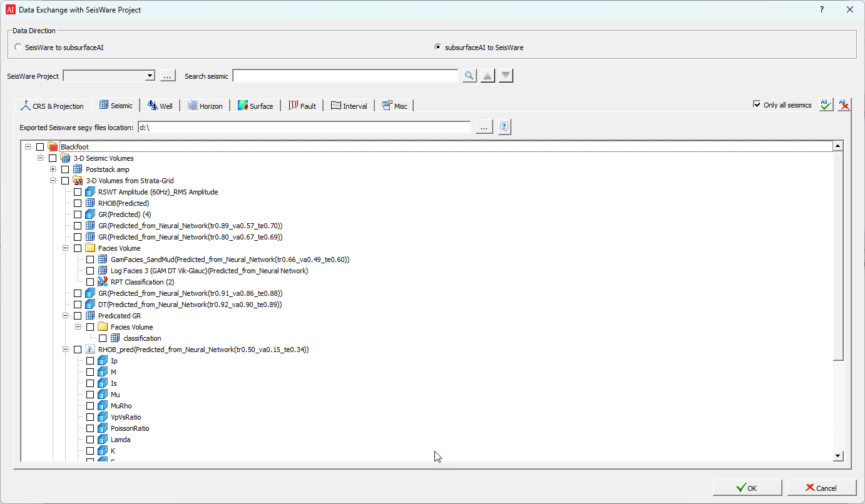Collapse the Blackfoot tree node
This screenshot has width=865, height=504.
(28, 147)
